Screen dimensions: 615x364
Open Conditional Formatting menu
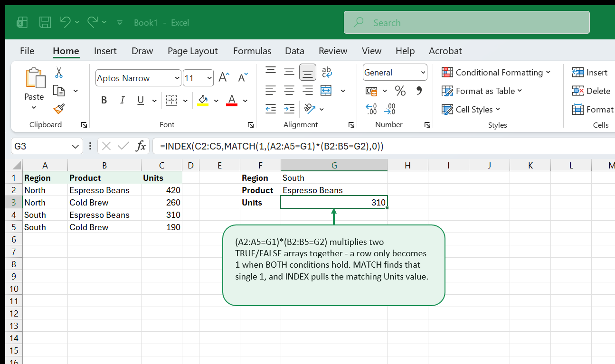click(x=496, y=72)
